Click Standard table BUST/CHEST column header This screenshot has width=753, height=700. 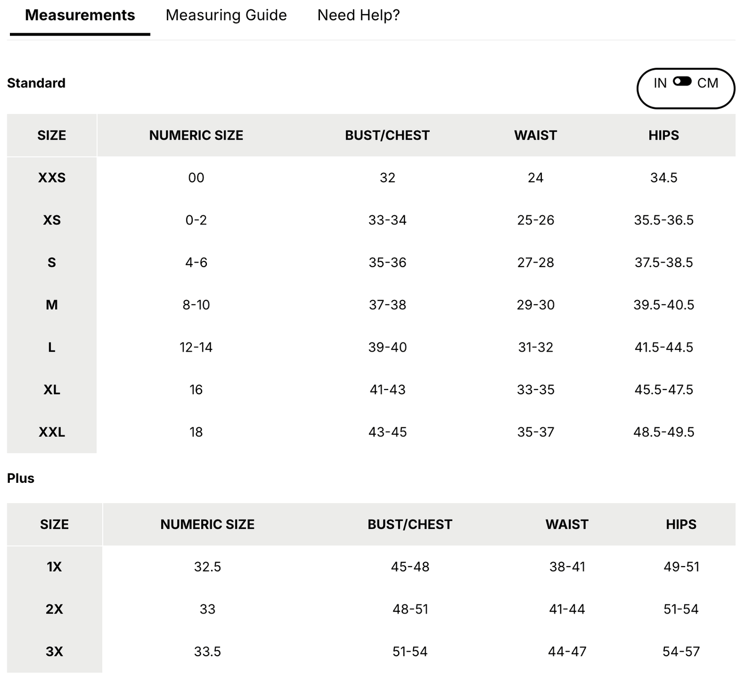pyautogui.click(x=387, y=135)
